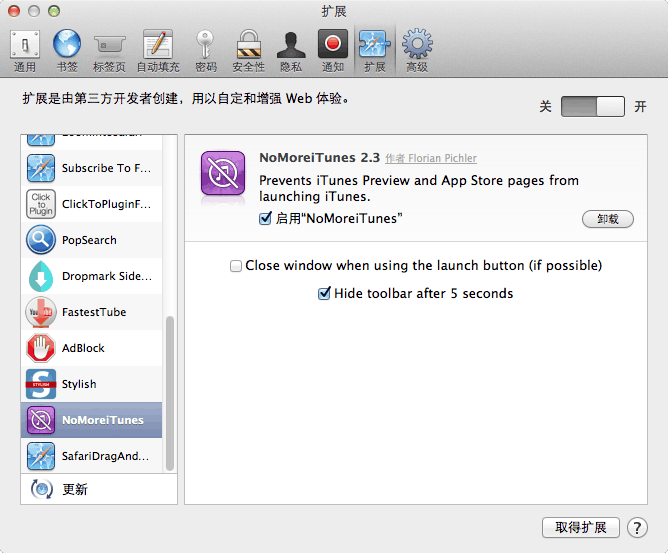
Task: Open the 通用 General preferences icon
Action: pos(25,44)
